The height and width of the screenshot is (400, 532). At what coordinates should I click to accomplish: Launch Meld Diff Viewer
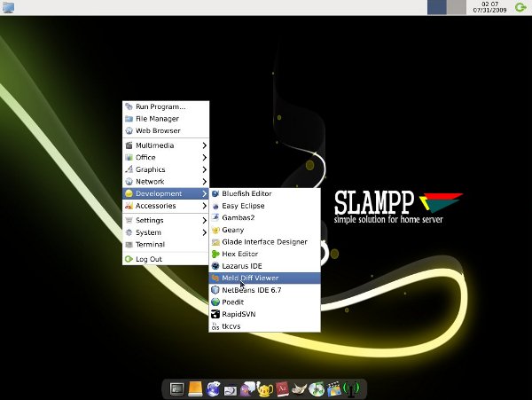(264, 278)
